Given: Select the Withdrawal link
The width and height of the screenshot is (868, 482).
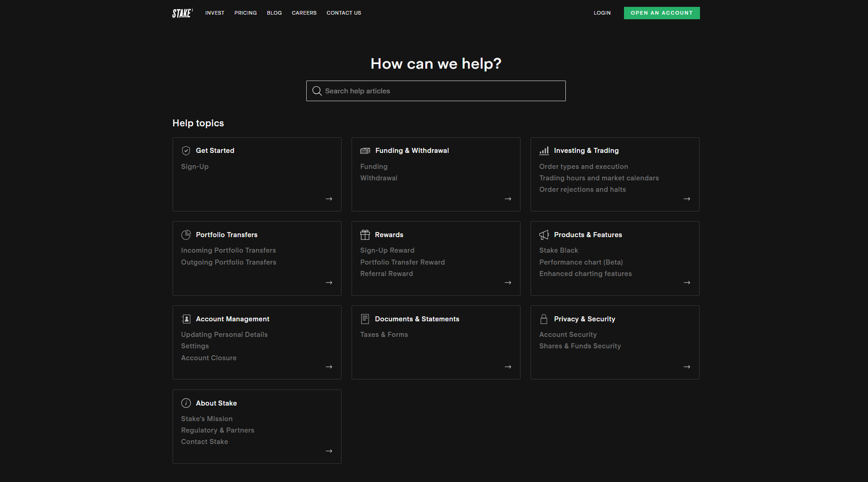Looking at the screenshot, I should tap(379, 178).
